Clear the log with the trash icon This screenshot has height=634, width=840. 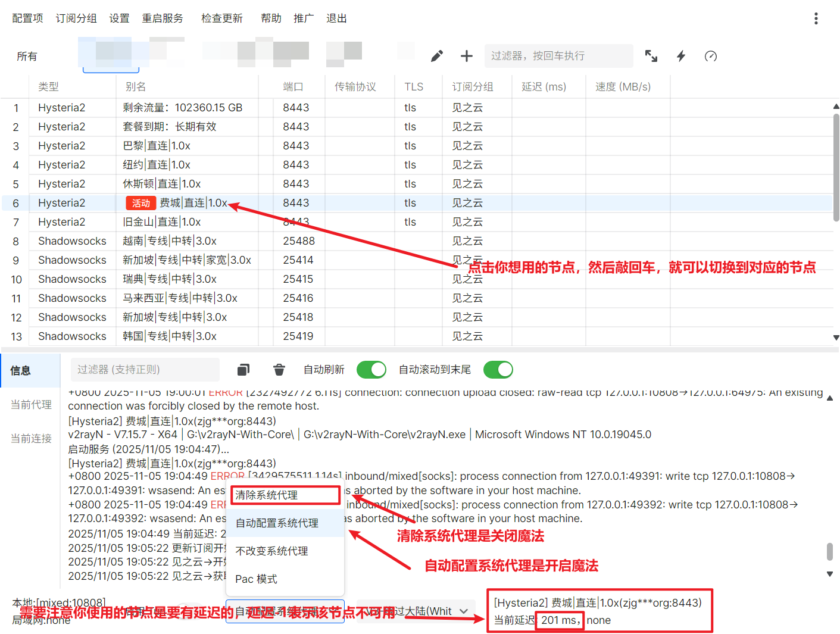(x=279, y=370)
